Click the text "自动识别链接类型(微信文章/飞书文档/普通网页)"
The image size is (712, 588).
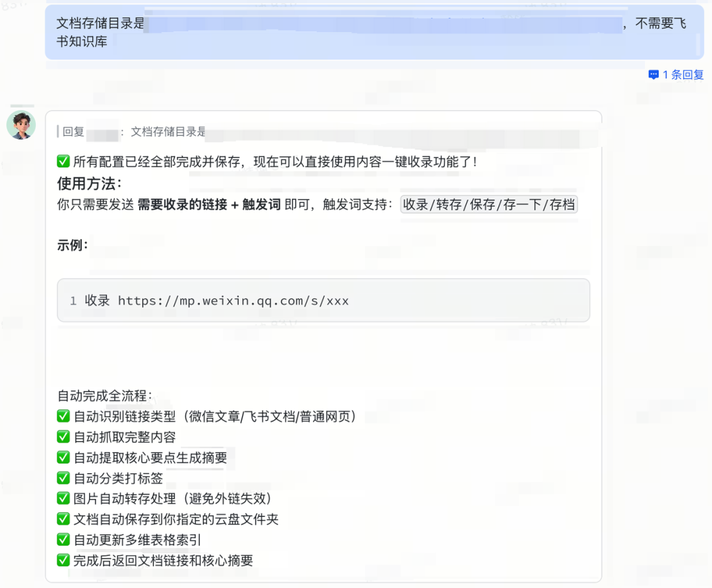tap(215, 417)
